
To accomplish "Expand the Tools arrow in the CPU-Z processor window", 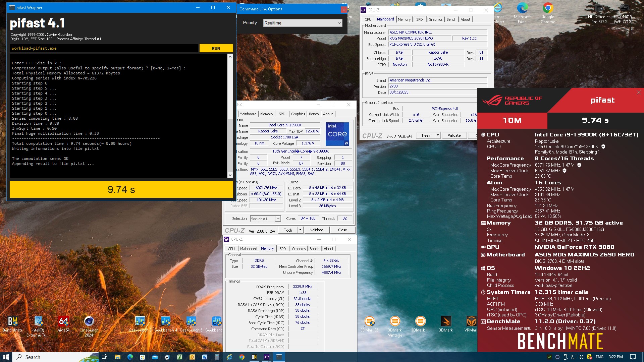I will tap(300, 230).
